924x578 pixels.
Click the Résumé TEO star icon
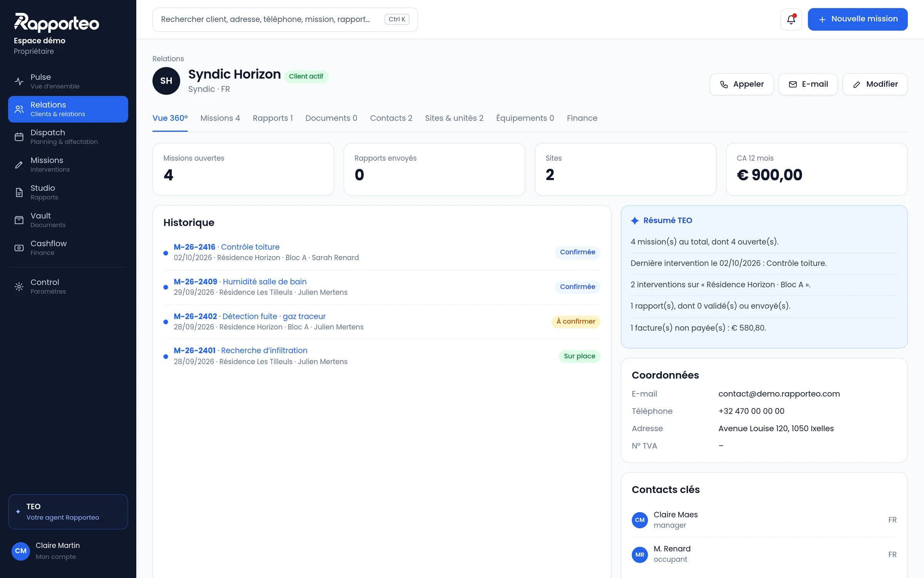point(635,220)
